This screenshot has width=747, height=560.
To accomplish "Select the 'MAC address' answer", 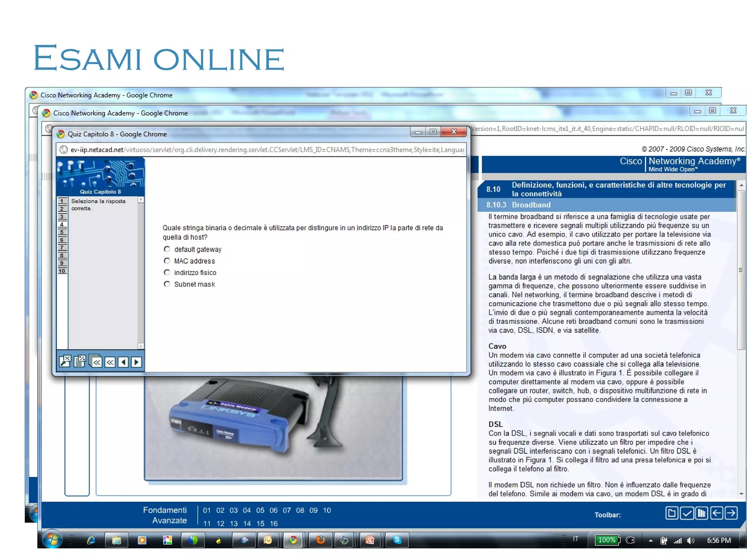I will pyautogui.click(x=167, y=261).
